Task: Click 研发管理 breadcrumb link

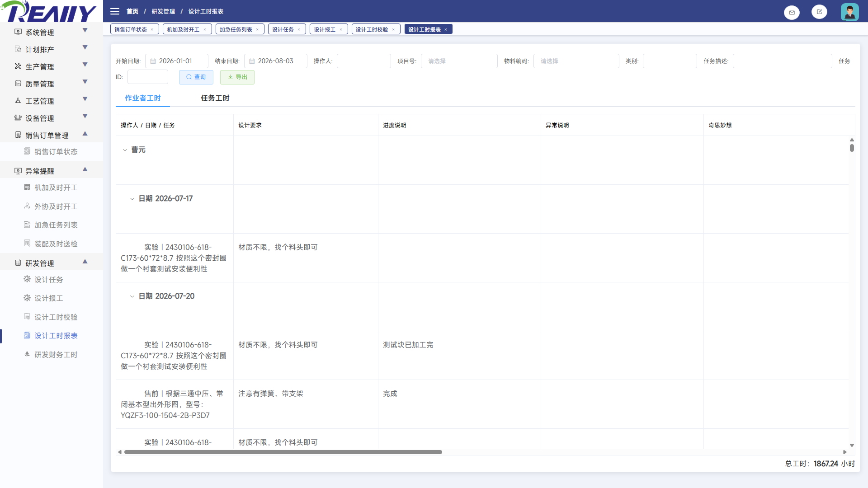Action: click(163, 11)
